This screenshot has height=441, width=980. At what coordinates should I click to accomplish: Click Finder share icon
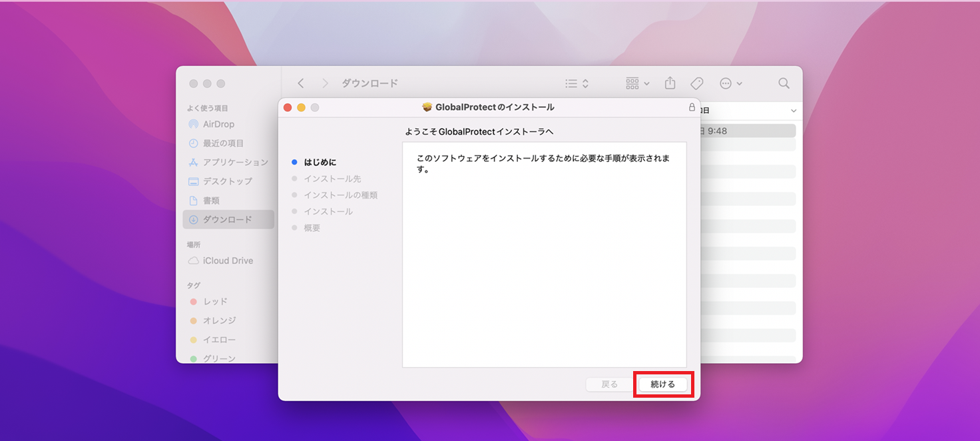click(670, 83)
